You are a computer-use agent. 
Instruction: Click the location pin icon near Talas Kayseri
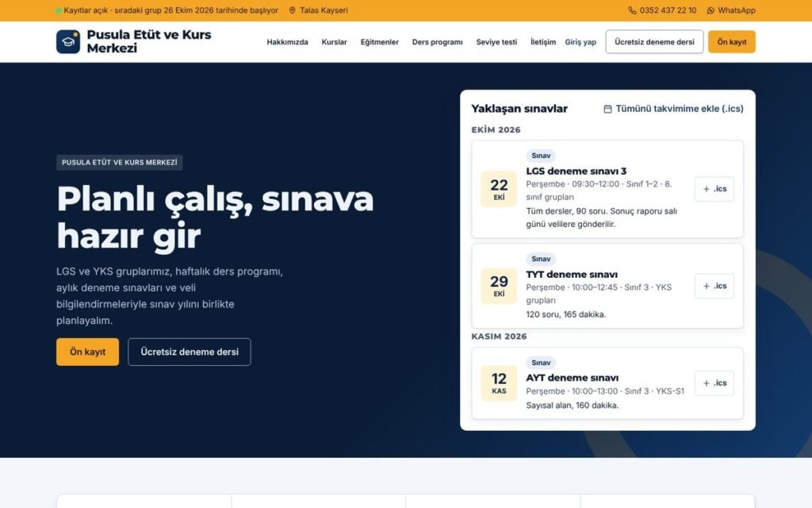pyautogui.click(x=292, y=10)
